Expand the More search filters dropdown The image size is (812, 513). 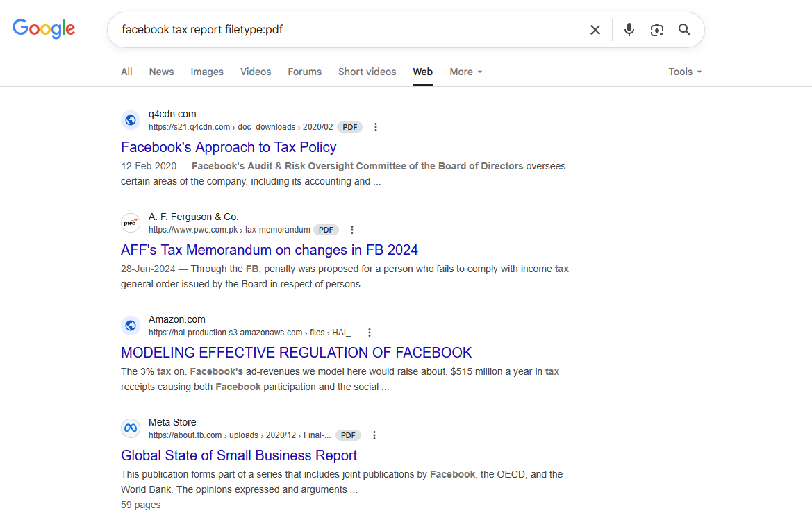(465, 72)
